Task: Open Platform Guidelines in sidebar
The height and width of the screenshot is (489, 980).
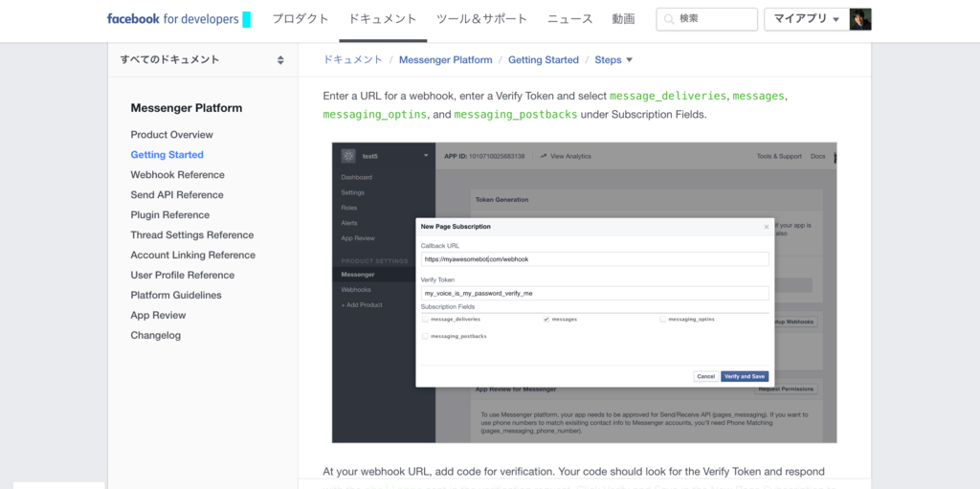Action: click(x=176, y=295)
